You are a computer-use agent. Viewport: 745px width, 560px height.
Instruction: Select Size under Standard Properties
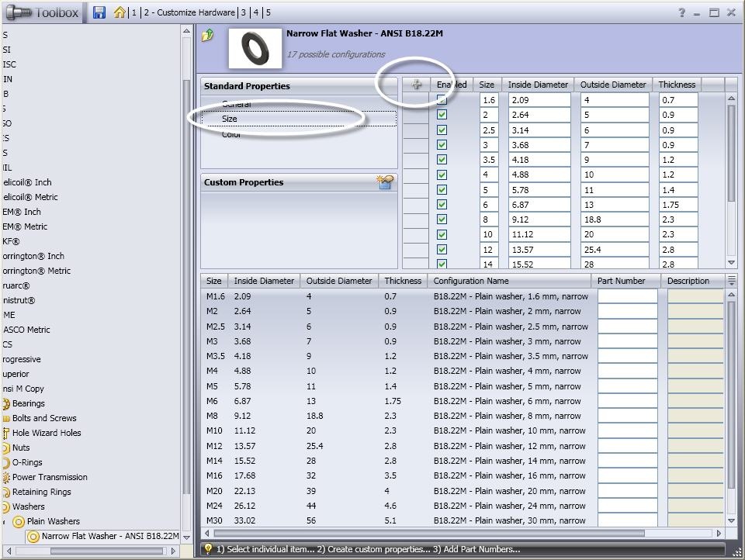(300, 119)
